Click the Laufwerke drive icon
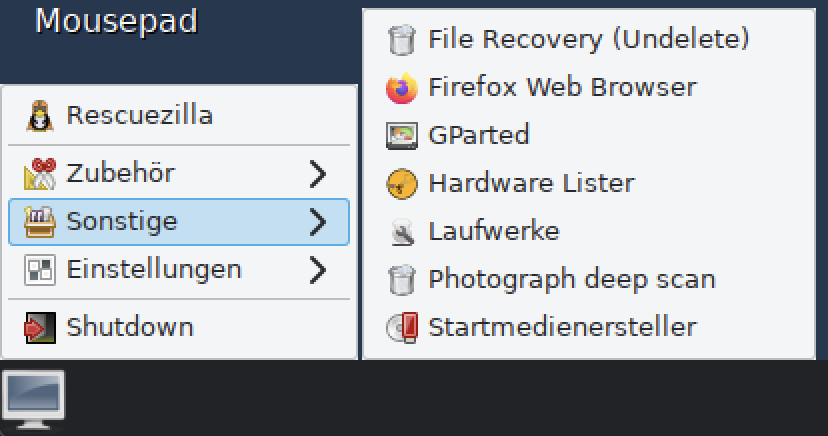The width and height of the screenshot is (828, 436). (x=402, y=232)
